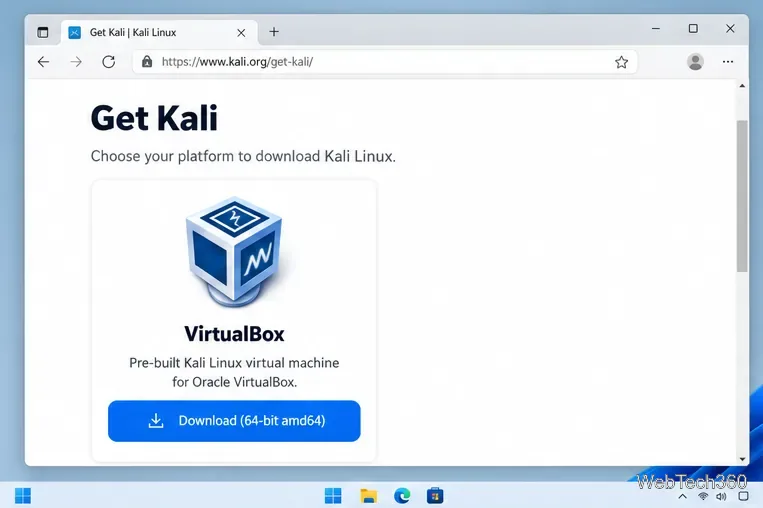Viewport: 763px width, 508px height.
Task: Open a new tab with plus button
Action: point(274,32)
